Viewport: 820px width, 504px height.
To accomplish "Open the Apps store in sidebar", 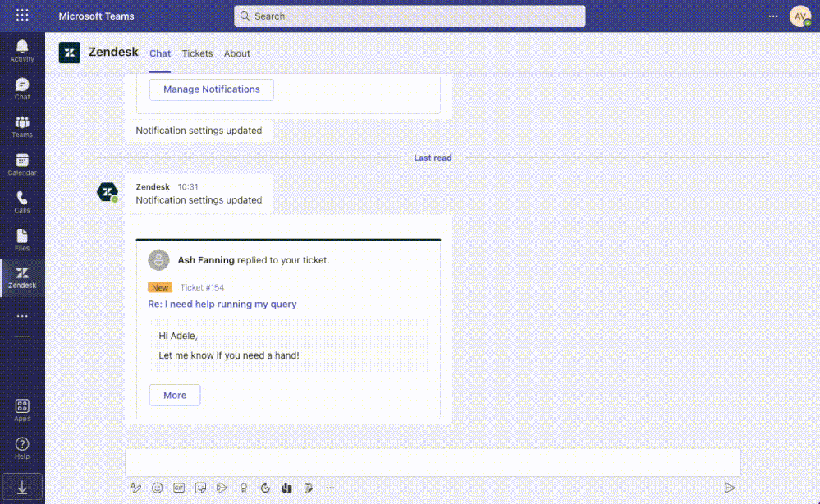I will (22, 410).
